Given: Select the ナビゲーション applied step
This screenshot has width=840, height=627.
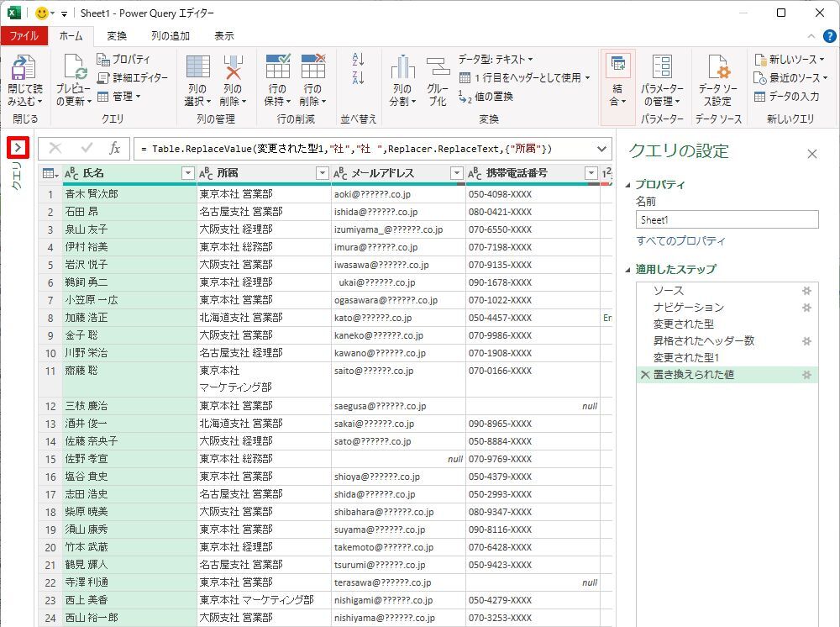Looking at the screenshot, I should click(x=689, y=308).
